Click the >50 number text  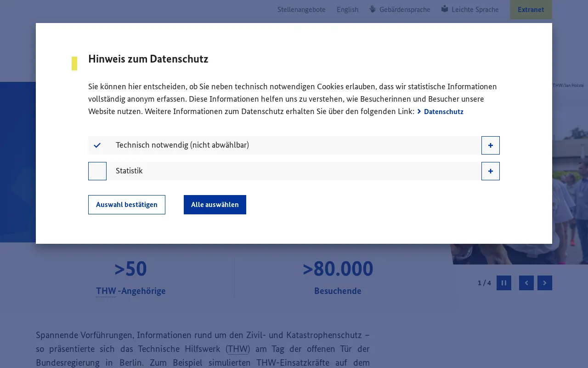pyautogui.click(x=130, y=269)
